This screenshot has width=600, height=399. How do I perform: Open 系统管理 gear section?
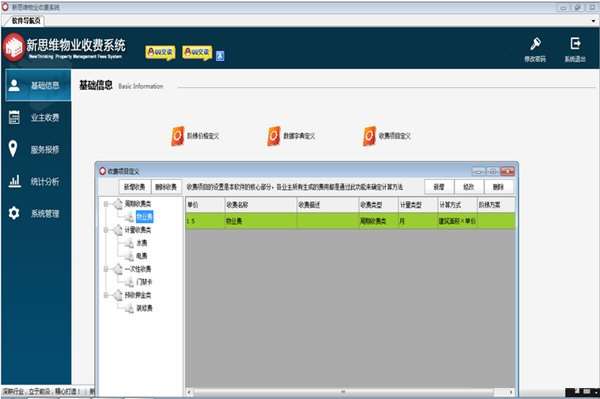[x=38, y=213]
